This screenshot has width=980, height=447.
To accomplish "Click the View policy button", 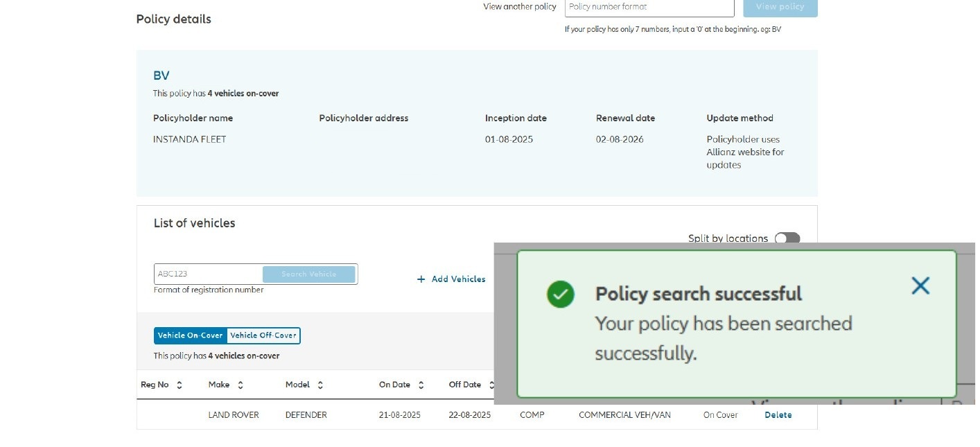I will point(780,7).
